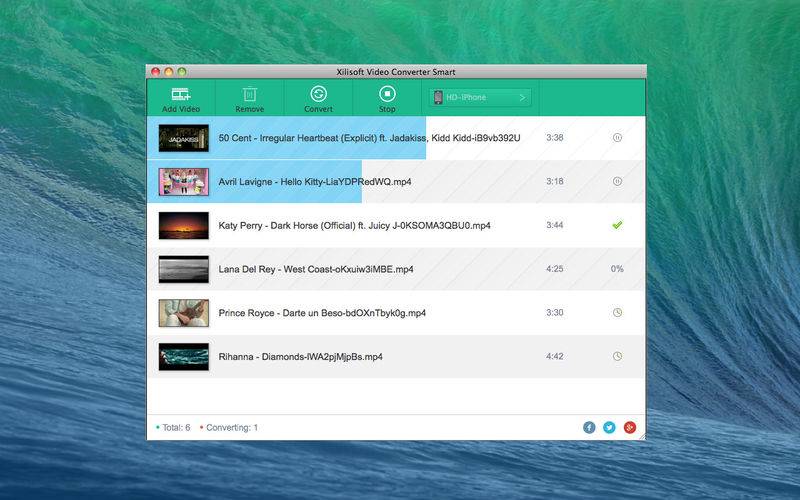Click the 3:38 duration value

click(555, 137)
